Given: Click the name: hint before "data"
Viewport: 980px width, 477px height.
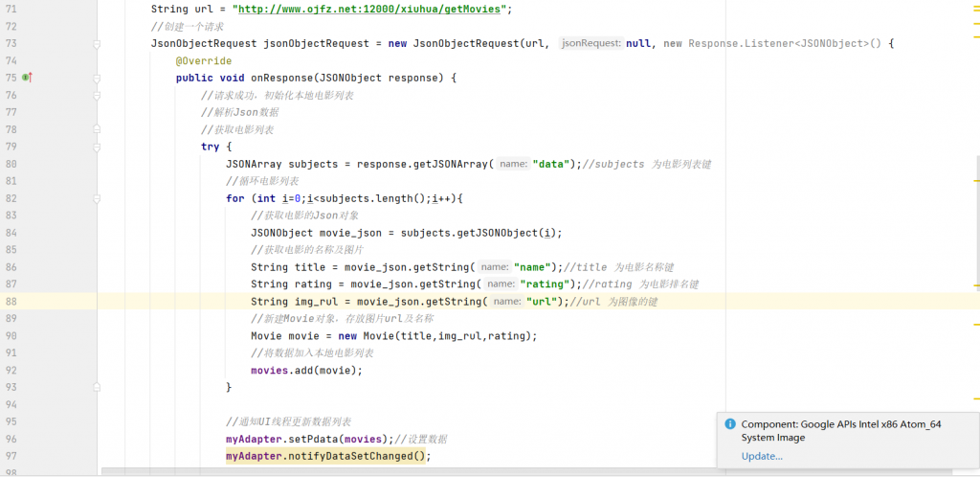Looking at the screenshot, I should point(513,165).
